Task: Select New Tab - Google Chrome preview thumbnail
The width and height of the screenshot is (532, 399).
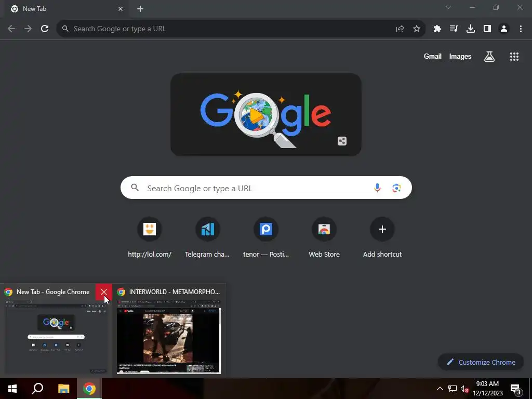Action: pyautogui.click(x=56, y=337)
